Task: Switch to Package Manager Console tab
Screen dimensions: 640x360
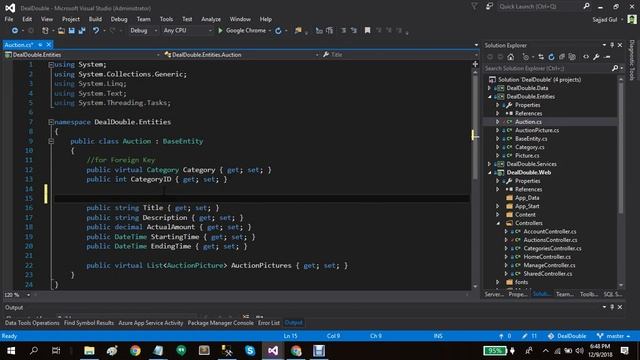Action: click(x=220, y=323)
